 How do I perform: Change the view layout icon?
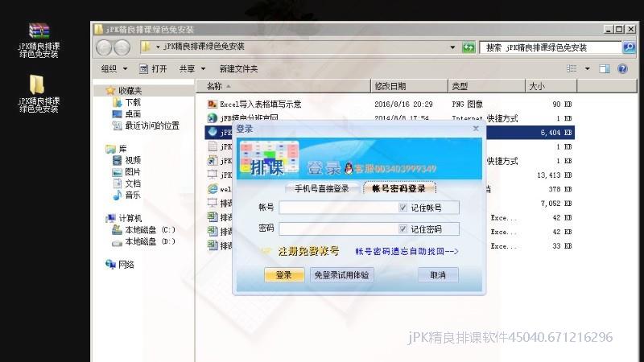point(572,68)
